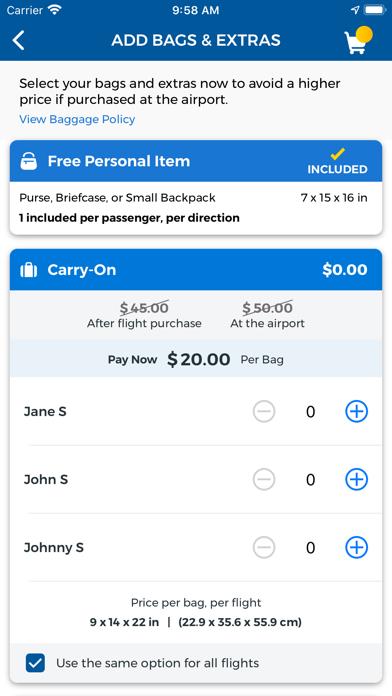This screenshot has width=392, height=696.
Task: Increase carry-on count for John S
Action: pos(356,479)
